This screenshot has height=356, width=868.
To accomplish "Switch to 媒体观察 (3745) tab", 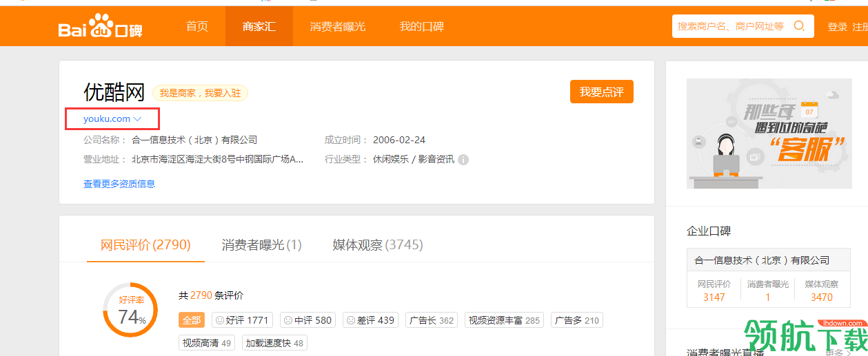I will tap(378, 244).
